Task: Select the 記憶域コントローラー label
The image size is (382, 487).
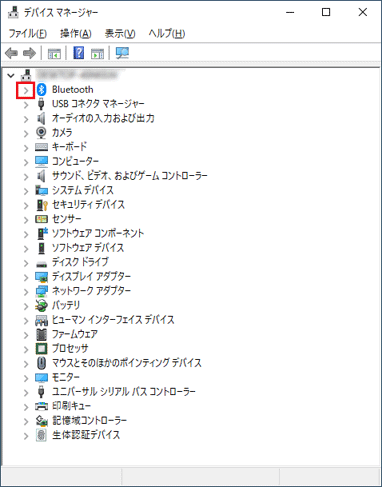Action: click(89, 421)
